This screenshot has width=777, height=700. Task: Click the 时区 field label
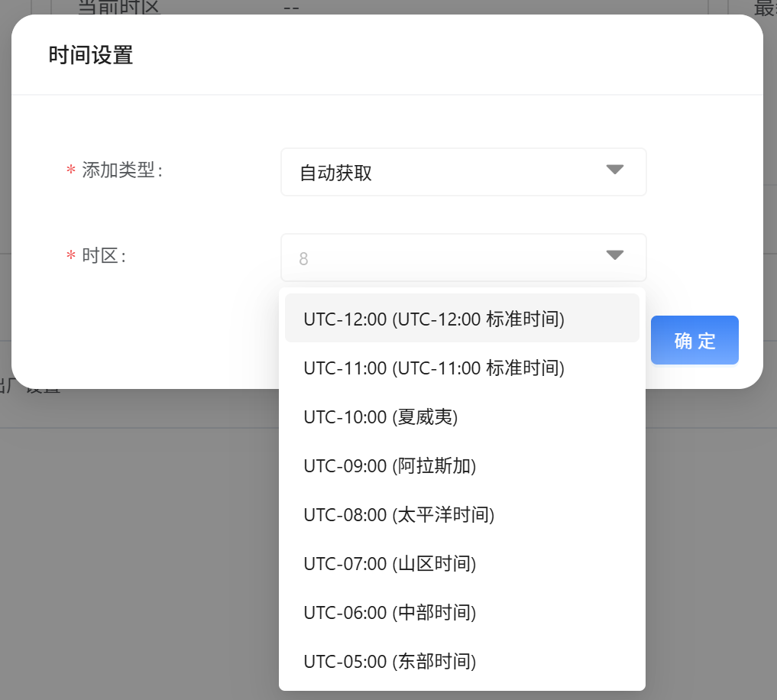(103, 256)
